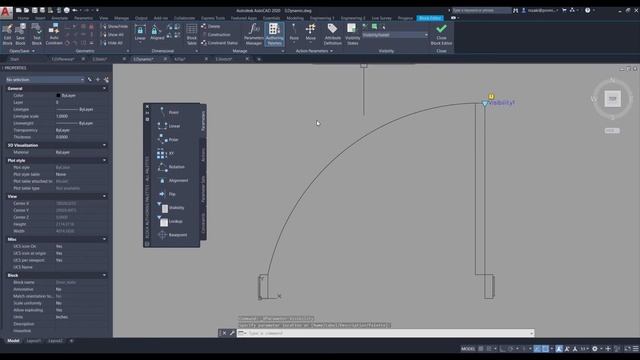Switch to the Actions palette tab
The width and height of the screenshot is (640, 360).
pyautogui.click(x=203, y=155)
